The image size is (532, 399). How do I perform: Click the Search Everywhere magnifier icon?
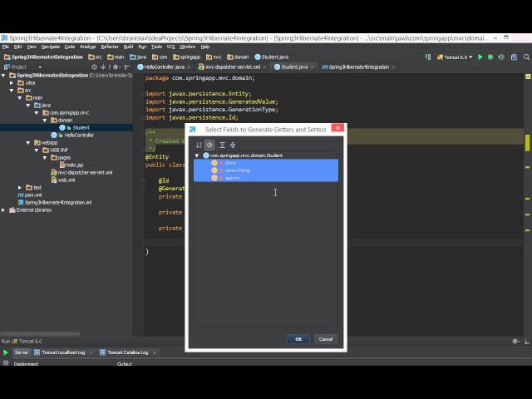point(526,57)
